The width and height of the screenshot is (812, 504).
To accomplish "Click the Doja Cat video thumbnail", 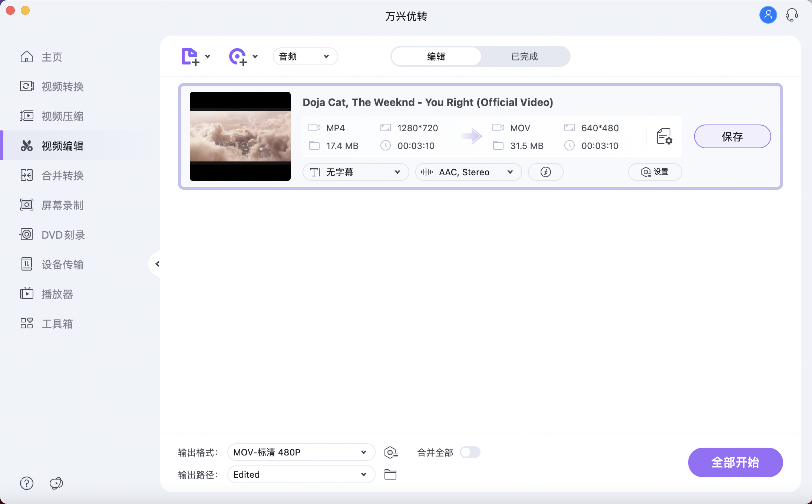I will (240, 136).
